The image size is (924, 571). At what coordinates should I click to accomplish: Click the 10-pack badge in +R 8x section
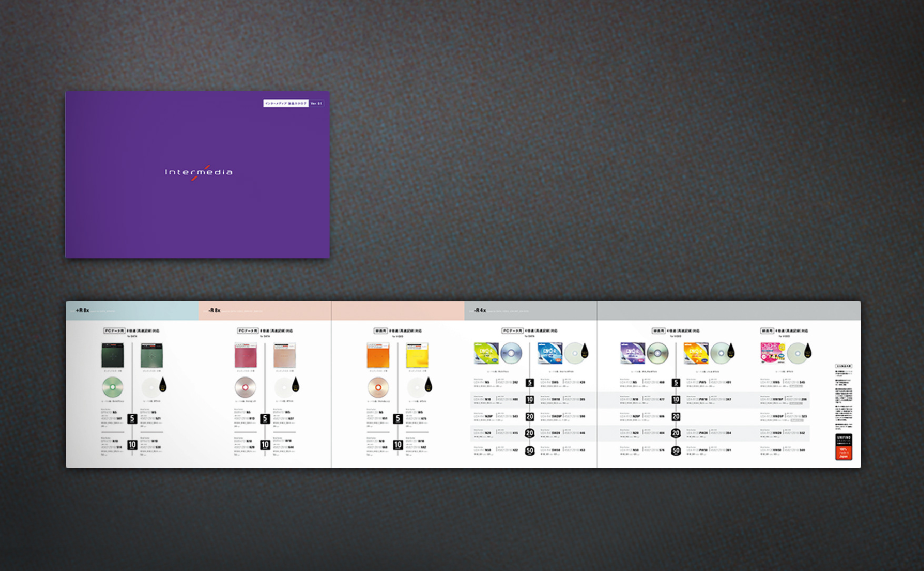click(132, 445)
